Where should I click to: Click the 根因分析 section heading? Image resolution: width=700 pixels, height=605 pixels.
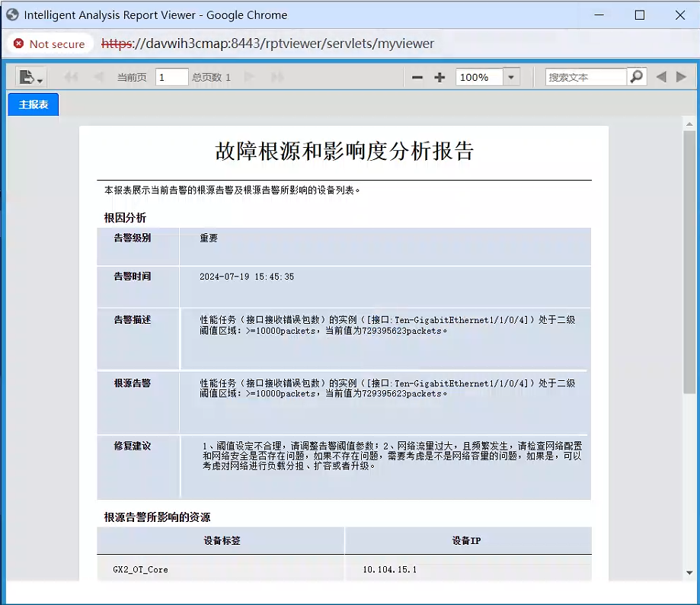125,218
